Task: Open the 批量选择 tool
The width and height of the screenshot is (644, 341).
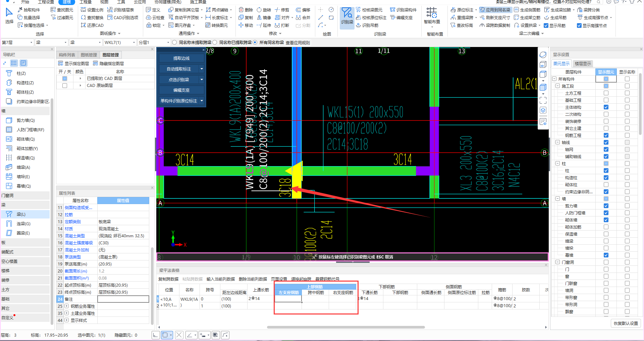Action: (x=29, y=17)
